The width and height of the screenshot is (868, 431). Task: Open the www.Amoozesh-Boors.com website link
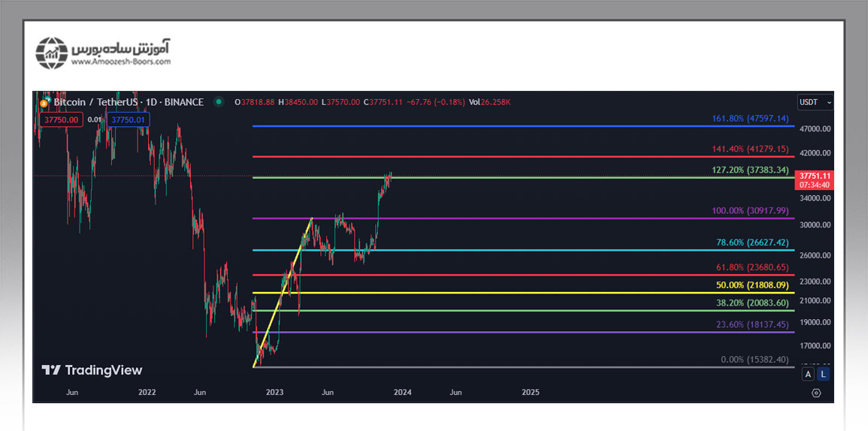point(121,62)
